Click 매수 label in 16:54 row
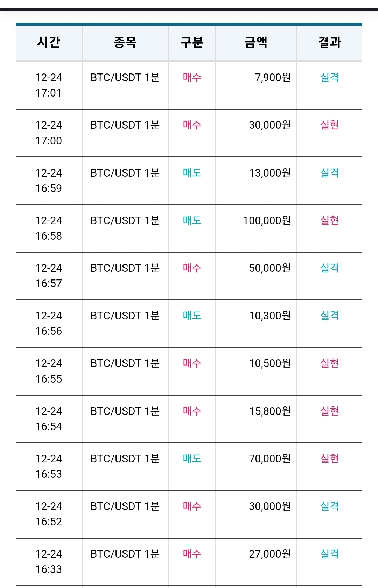The image size is (378, 588). pyautogui.click(x=192, y=411)
